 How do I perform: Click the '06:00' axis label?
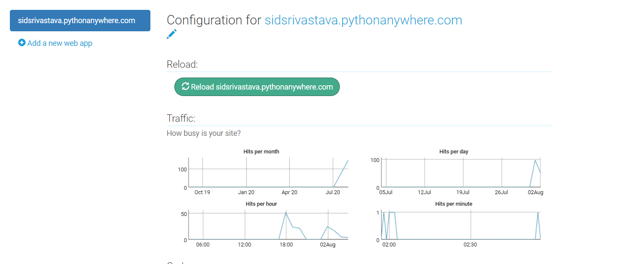point(203,245)
